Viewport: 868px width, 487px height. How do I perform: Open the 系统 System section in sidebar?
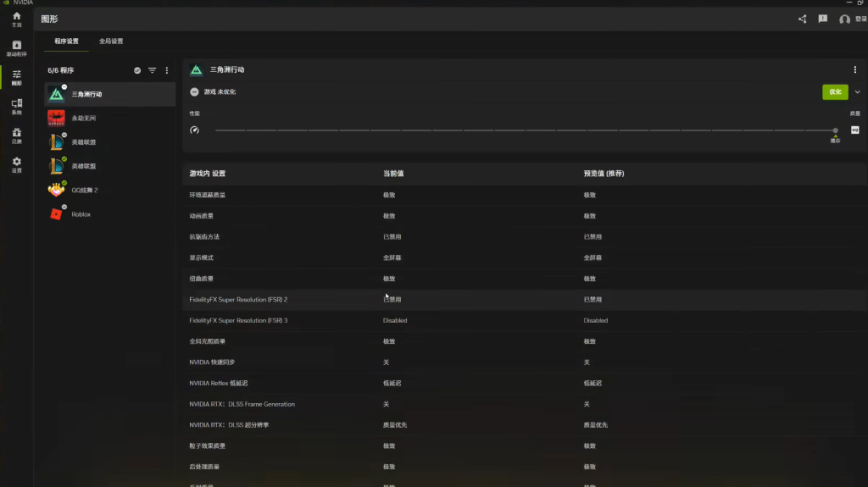17,107
